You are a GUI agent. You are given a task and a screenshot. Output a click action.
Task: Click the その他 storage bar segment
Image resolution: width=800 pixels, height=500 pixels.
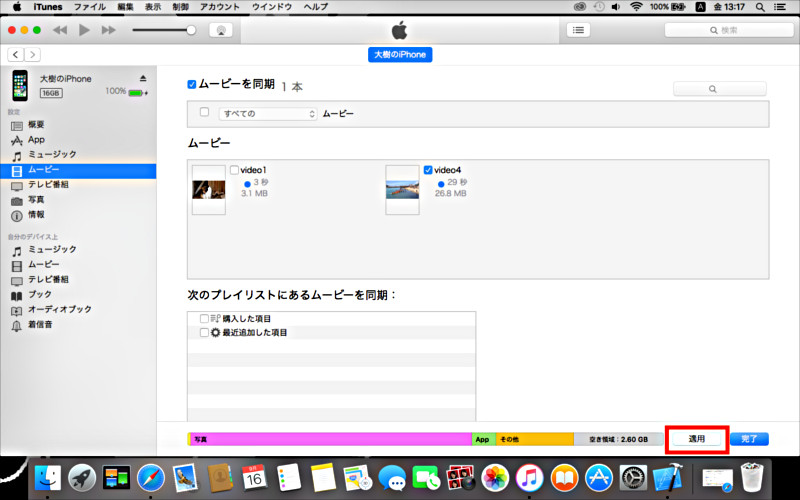pyautogui.click(x=535, y=439)
